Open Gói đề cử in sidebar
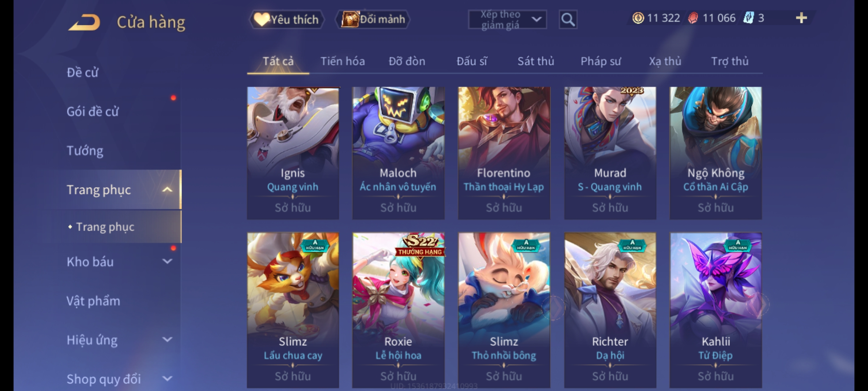 pos(93,112)
